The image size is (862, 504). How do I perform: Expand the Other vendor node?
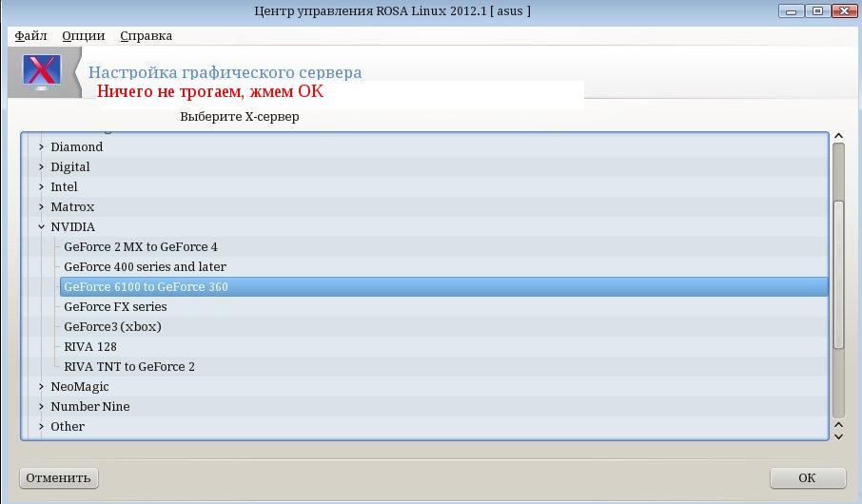pyautogui.click(x=41, y=427)
